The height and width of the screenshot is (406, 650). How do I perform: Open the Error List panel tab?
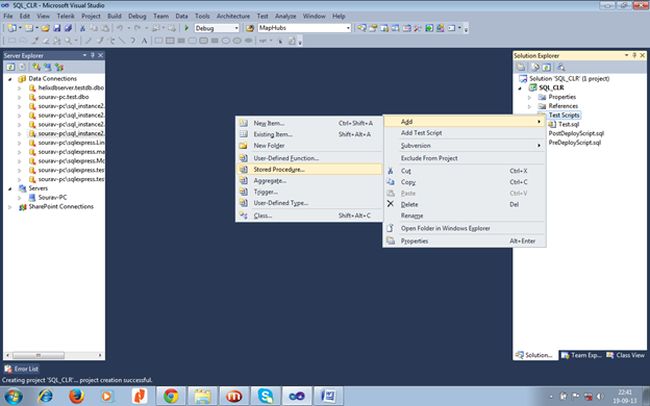[x=21, y=369]
